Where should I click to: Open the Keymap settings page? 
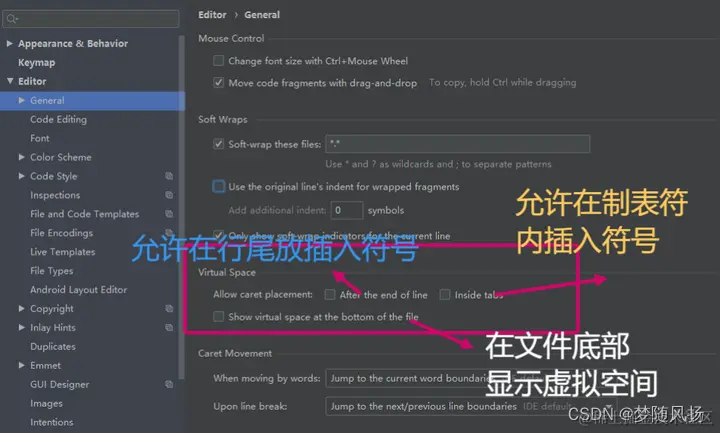[x=37, y=62]
